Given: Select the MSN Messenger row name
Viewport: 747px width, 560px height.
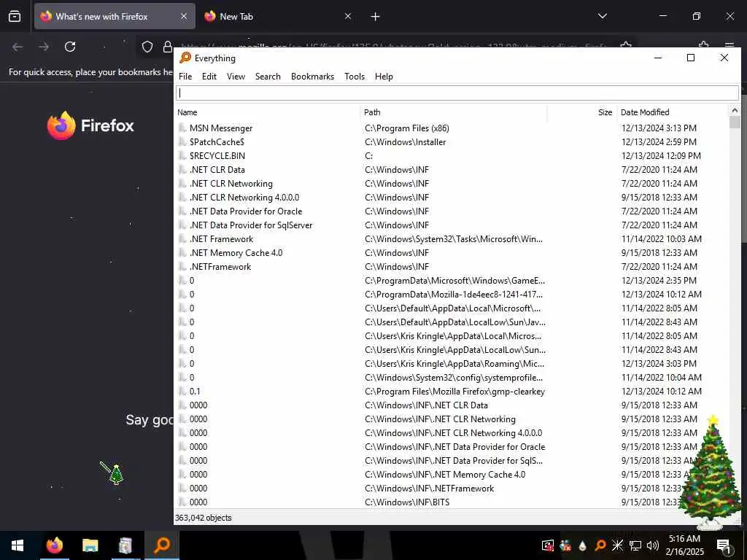Looking at the screenshot, I should (221, 128).
